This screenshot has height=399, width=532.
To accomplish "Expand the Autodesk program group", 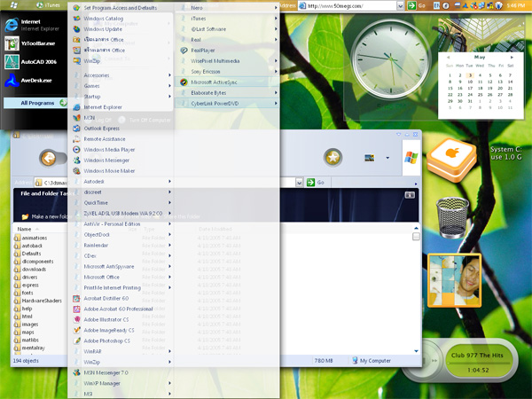I will [x=122, y=182].
